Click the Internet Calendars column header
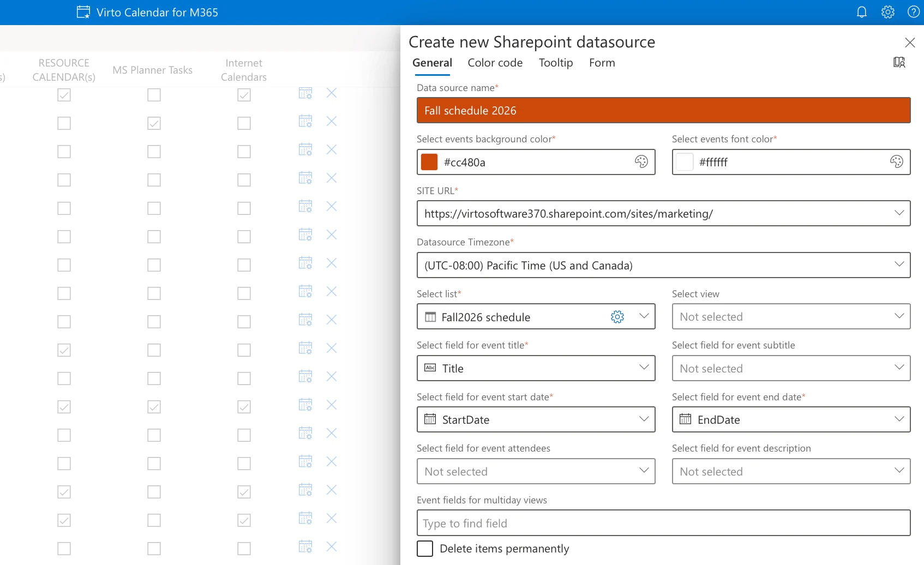This screenshot has height=565, width=924. (244, 70)
